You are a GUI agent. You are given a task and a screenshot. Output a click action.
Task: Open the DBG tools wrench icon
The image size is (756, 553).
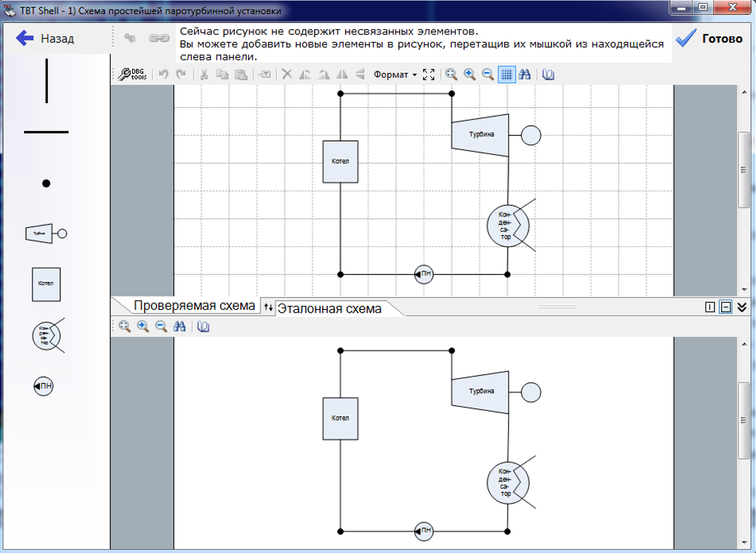click(133, 74)
